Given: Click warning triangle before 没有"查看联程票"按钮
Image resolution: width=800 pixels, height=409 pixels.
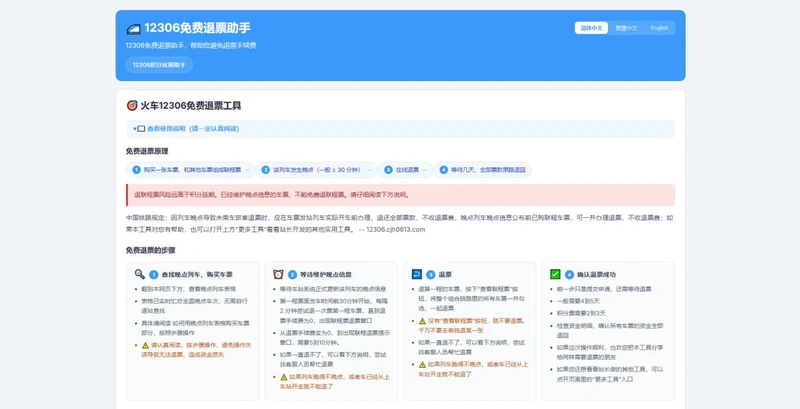Looking at the screenshot, I should (422, 321).
